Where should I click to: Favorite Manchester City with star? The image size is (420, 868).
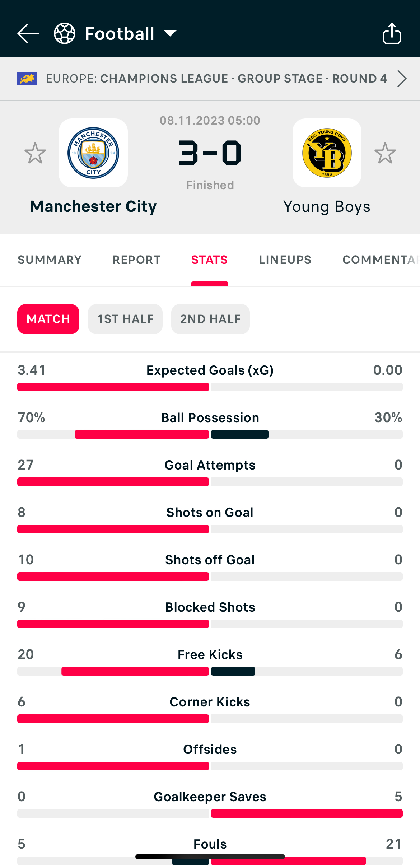[35, 153]
